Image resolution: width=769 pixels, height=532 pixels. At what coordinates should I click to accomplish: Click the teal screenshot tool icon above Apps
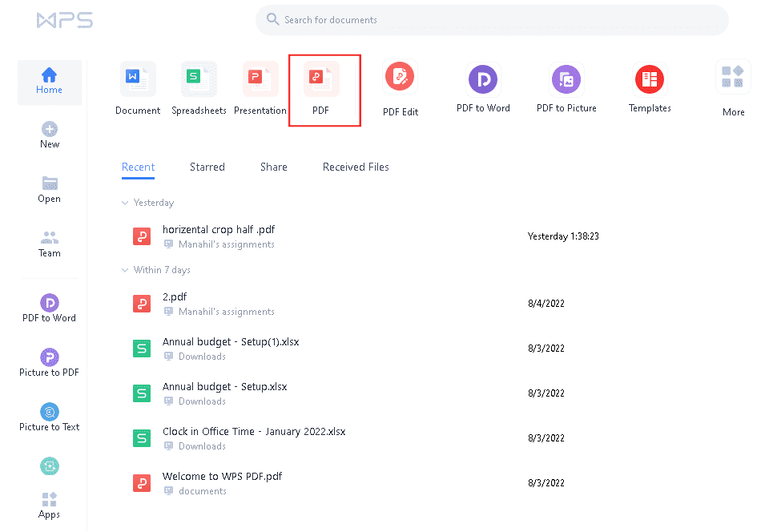tap(50, 465)
